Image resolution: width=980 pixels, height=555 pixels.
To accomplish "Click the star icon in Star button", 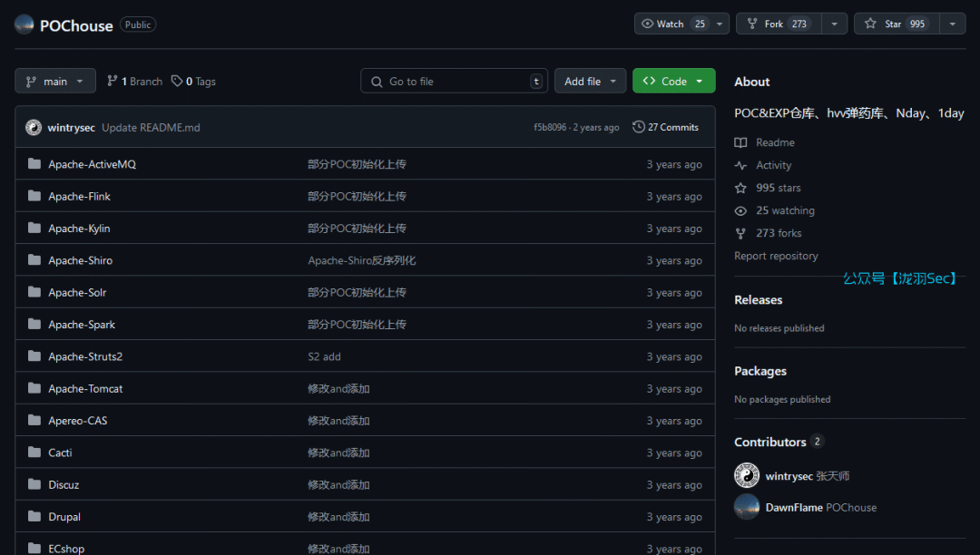I will coord(870,24).
